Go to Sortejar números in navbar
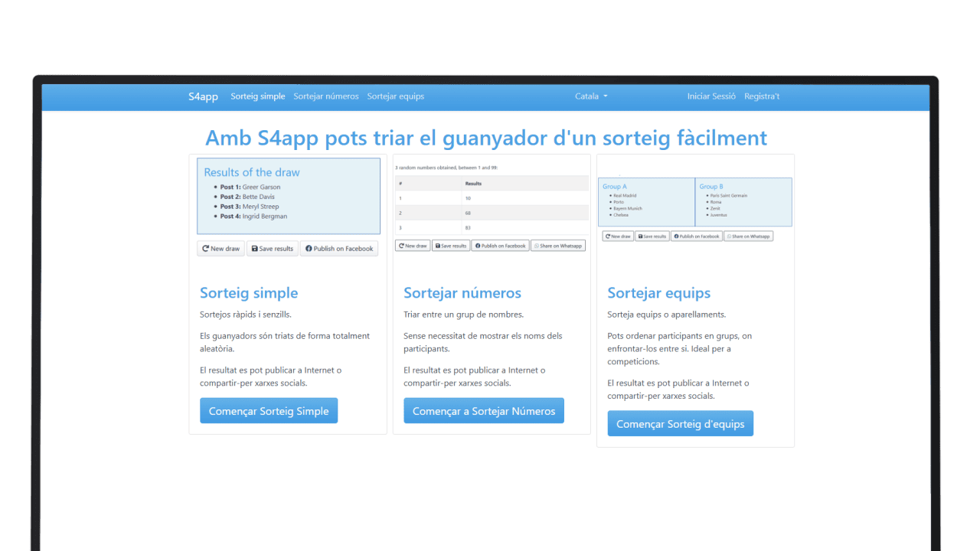Image resolution: width=980 pixels, height=551 pixels. pos(326,96)
